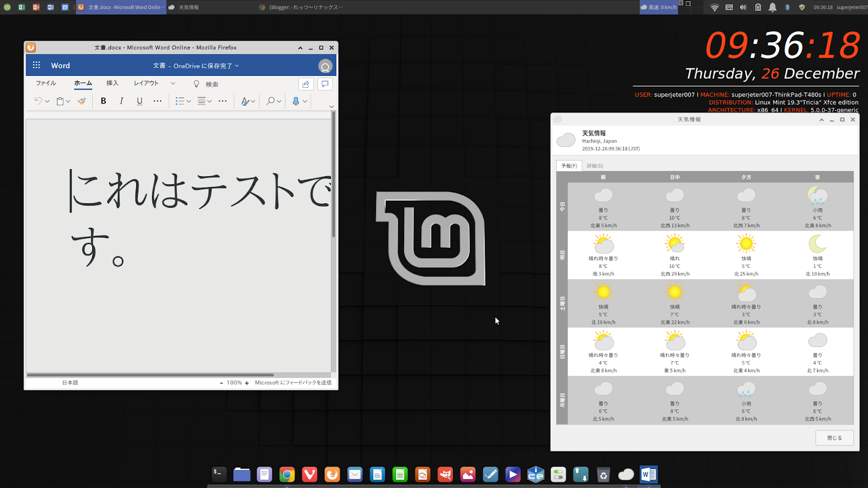Switch to the 挿入 ribbon tab
The width and height of the screenshot is (868, 488).
[112, 84]
